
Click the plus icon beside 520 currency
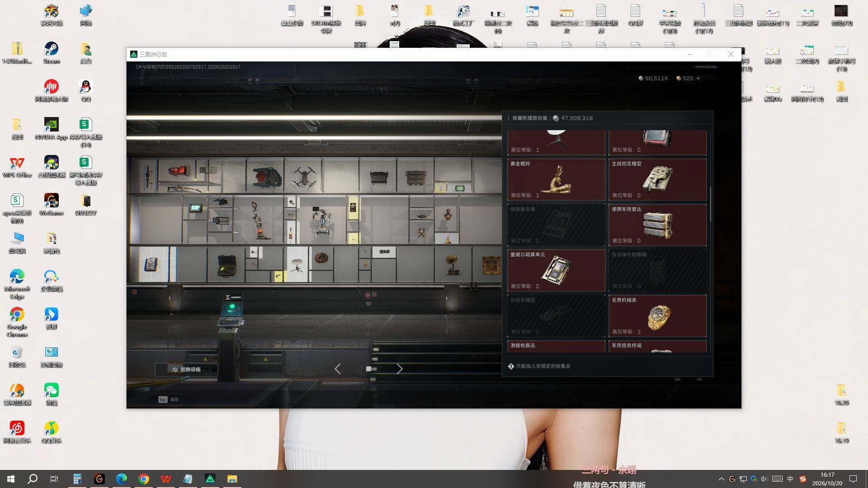tap(698, 78)
